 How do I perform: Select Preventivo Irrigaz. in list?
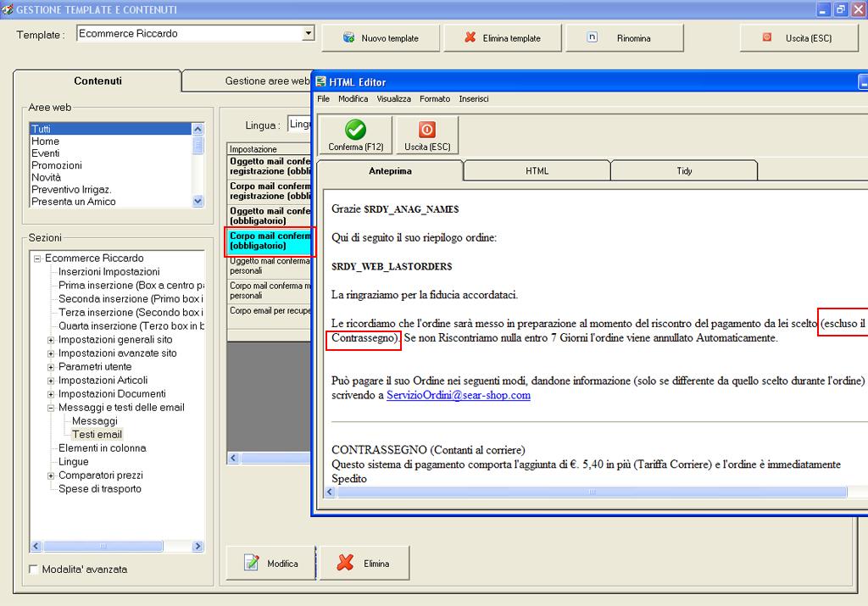point(110,190)
